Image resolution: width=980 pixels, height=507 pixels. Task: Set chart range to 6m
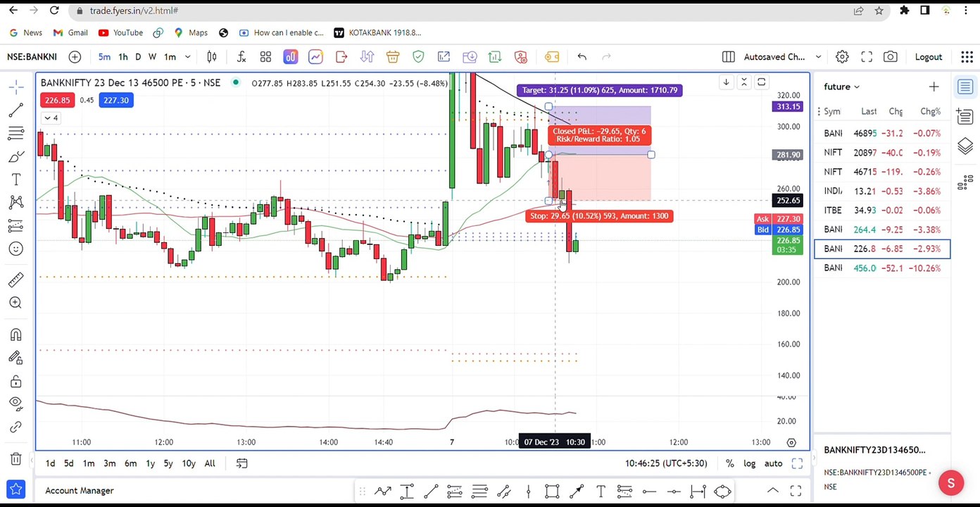point(130,463)
